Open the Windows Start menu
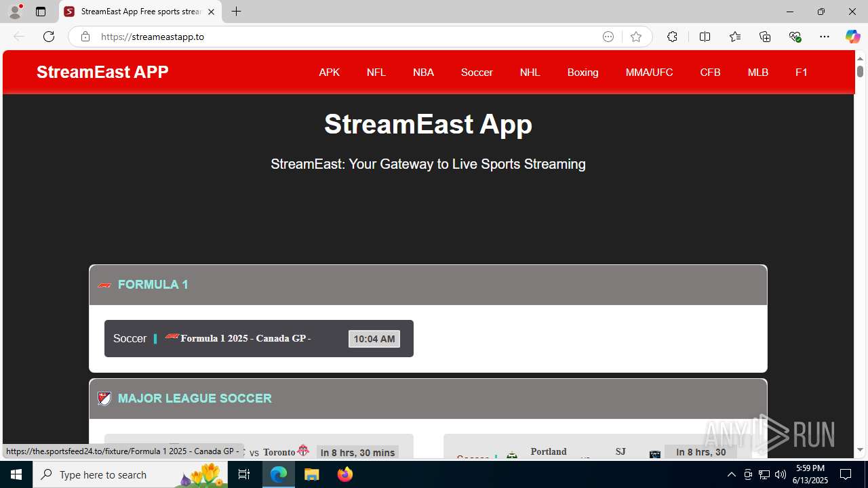This screenshot has height=488, width=868. (x=16, y=474)
